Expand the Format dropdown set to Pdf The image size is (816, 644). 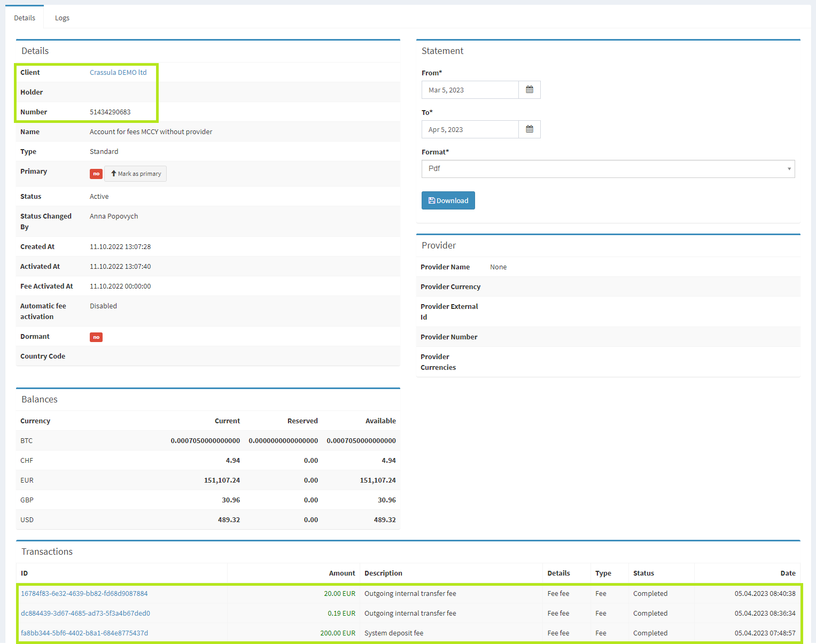608,169
